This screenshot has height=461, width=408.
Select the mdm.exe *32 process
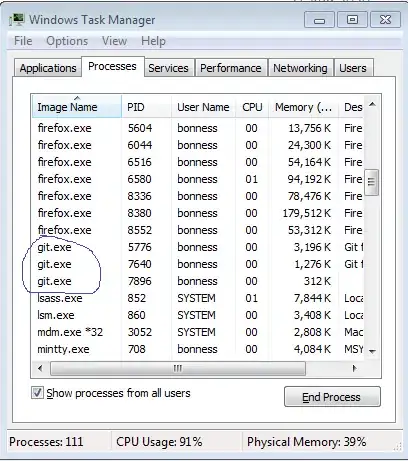coord(198,332)
